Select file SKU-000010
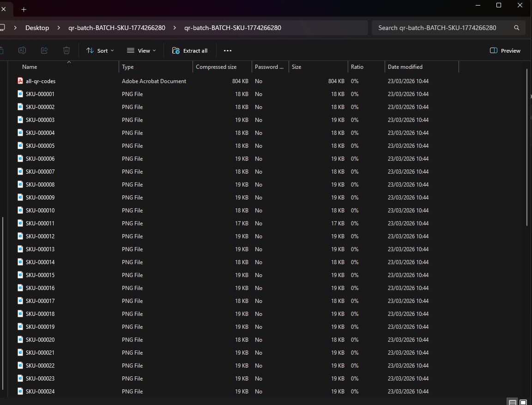532x405 pixels. click(40, 210)
